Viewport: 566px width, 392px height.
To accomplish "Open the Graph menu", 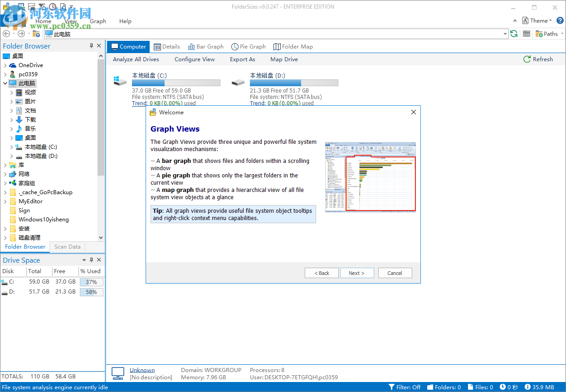I will click(x=98, y=21).
